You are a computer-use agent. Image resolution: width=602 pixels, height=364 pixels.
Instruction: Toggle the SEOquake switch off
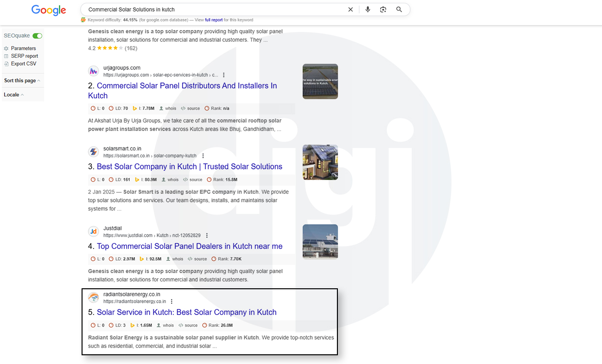pyautogui.click(x=37, y=36)
